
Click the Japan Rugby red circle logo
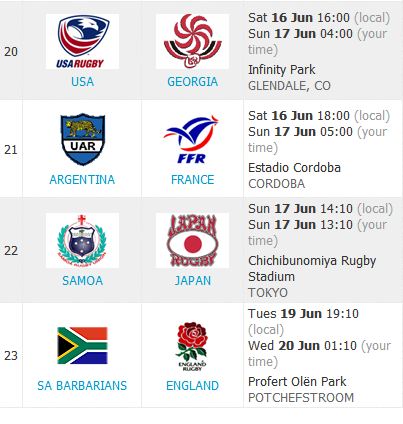pos(192,240)
